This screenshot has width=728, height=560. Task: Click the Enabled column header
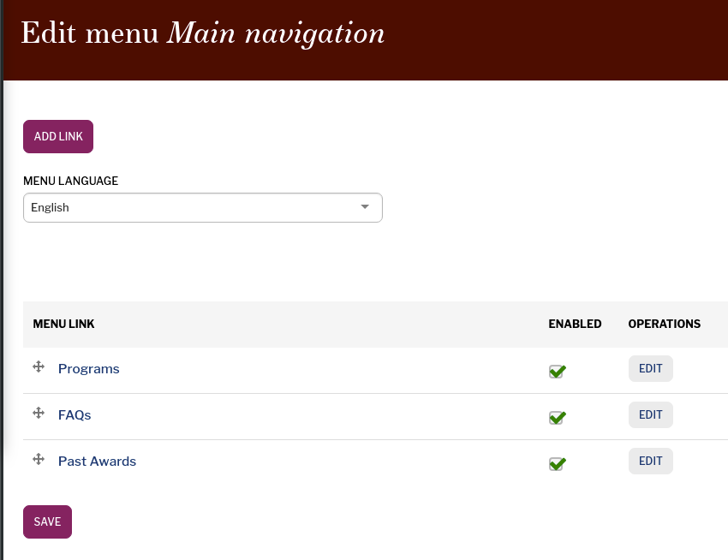click(x=575, y=324)
